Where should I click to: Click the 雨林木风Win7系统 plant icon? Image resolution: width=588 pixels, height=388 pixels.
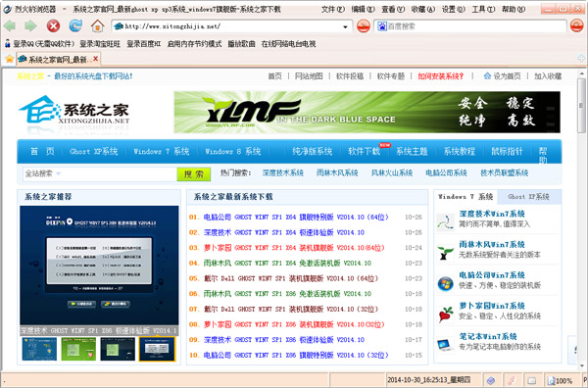pos(446,252)
